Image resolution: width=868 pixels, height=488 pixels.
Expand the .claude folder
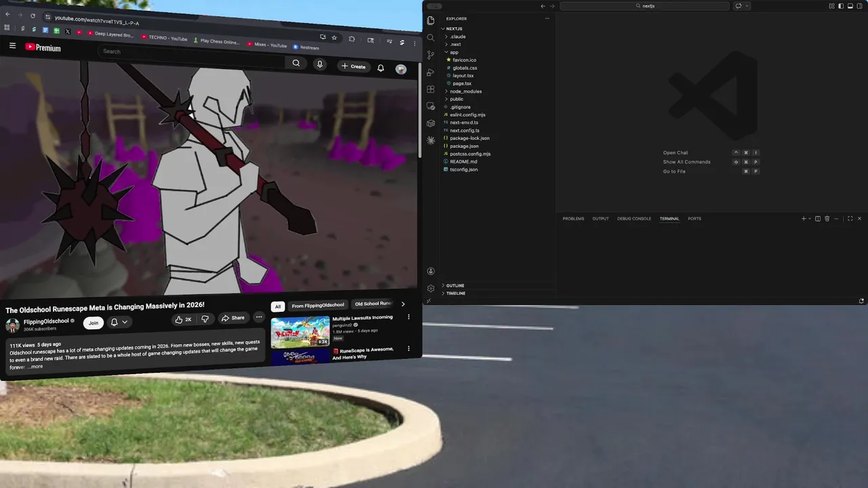[454, 37]
